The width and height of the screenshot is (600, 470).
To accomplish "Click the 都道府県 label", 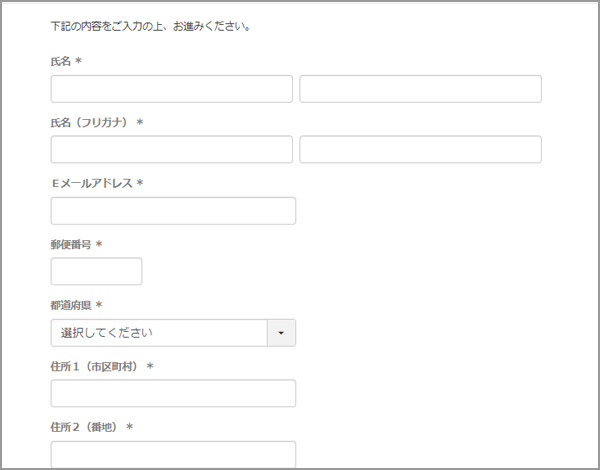I will [71, 305].
